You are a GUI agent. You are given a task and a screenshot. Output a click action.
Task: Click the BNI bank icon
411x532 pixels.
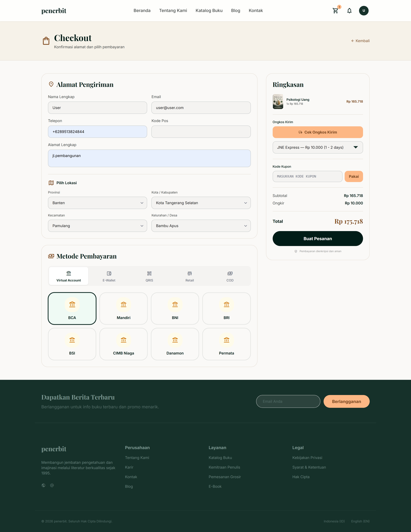pyautogui.click(x=175, y=304)
